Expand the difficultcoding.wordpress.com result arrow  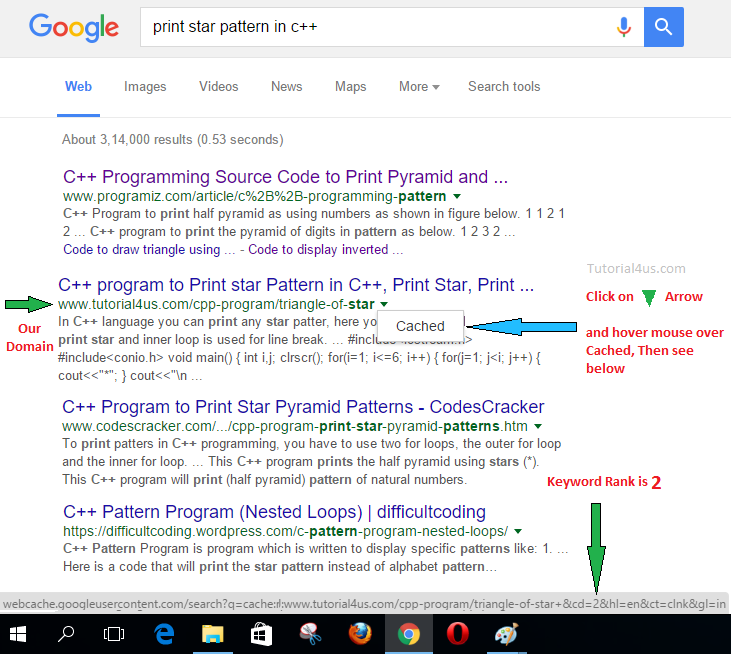[x=518, y=531]
